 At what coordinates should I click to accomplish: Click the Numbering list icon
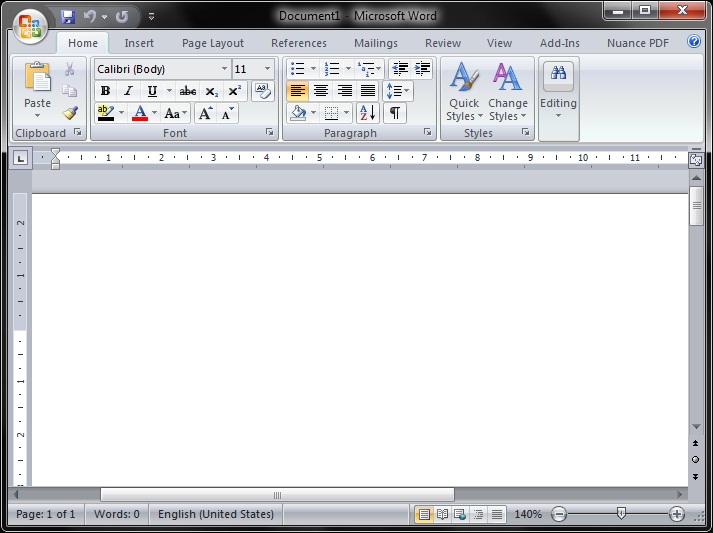click(x=332, y=69)
